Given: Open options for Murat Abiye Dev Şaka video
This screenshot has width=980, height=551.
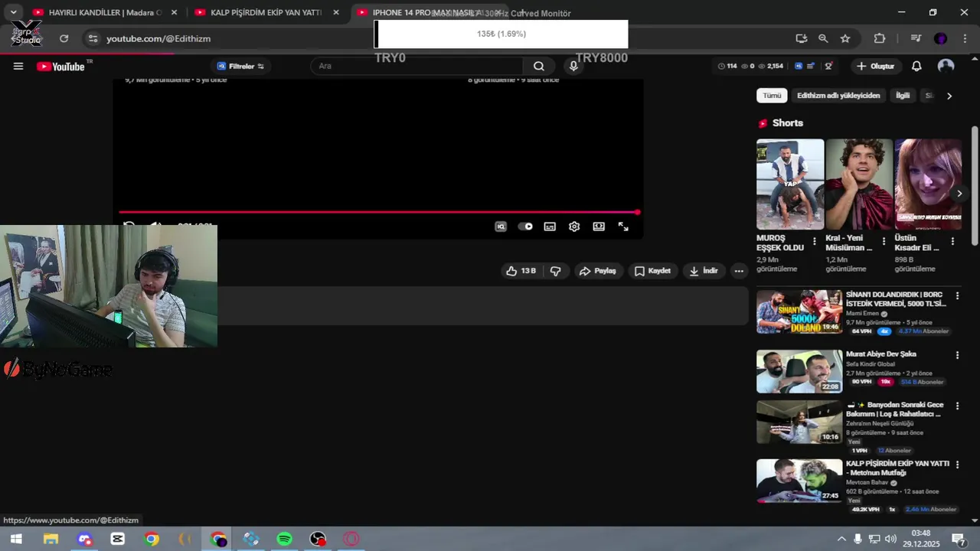Looking at the screenshot, I should point(957,355).
